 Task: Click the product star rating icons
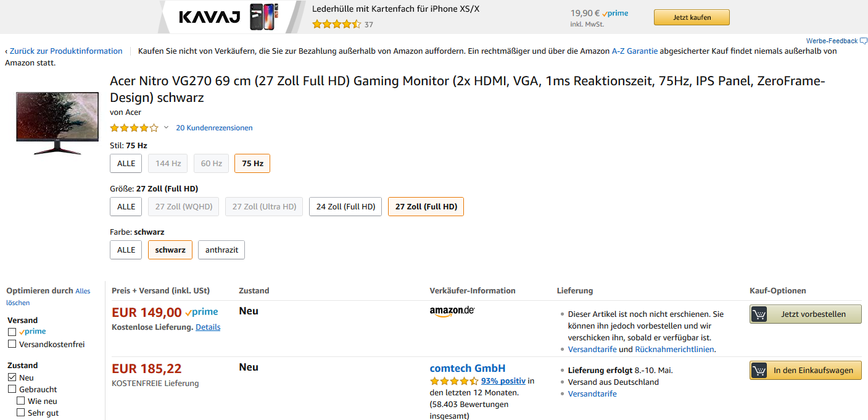(x=134, y=128)
